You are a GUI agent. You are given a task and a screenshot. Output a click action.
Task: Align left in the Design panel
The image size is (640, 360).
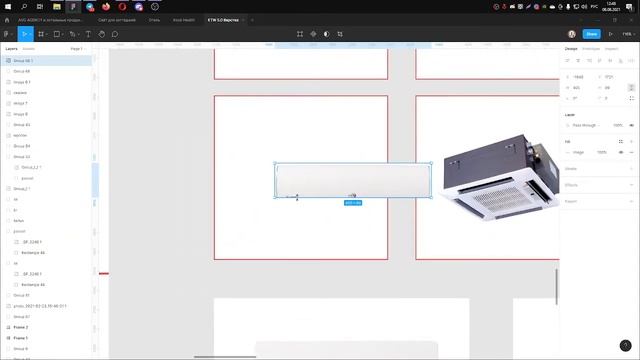pyautogui.click(x=567, y=60)
